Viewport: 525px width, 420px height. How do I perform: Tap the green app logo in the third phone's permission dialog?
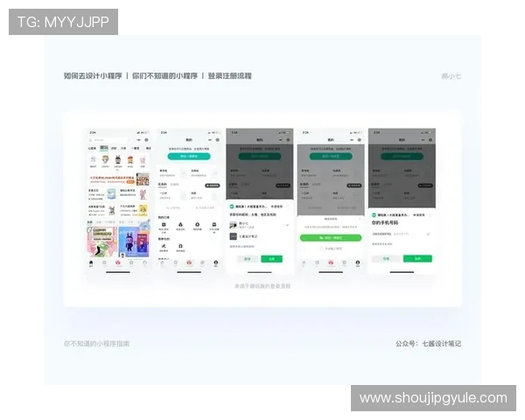pos(232,206)
